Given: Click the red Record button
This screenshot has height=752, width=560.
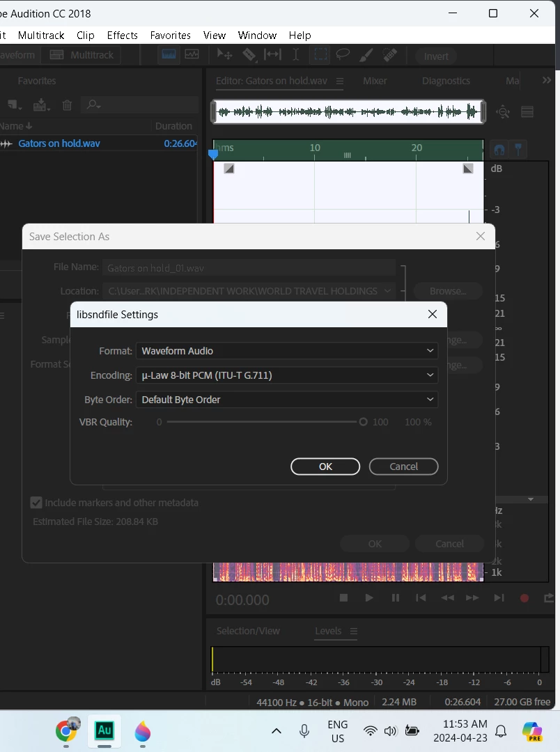Looking at the screenshot, I should coord(524,598).
